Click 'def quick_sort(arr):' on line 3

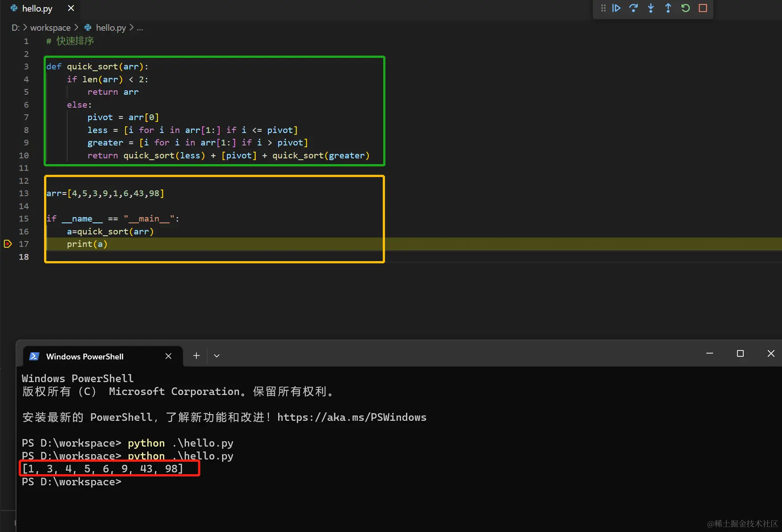[x=97, y=67]
